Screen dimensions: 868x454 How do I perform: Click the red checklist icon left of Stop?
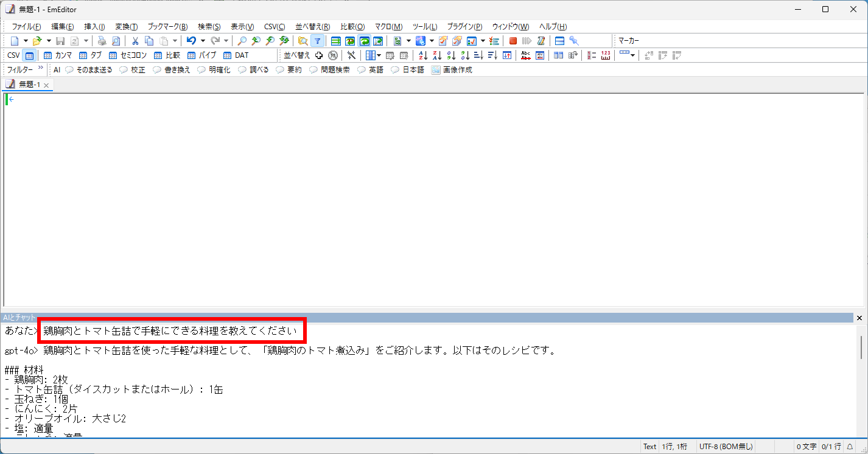pos(494,41)
